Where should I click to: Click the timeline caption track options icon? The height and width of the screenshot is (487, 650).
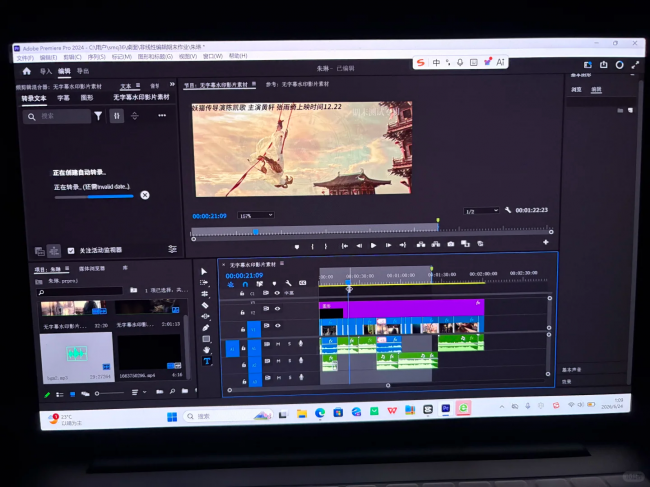point(303,283)
